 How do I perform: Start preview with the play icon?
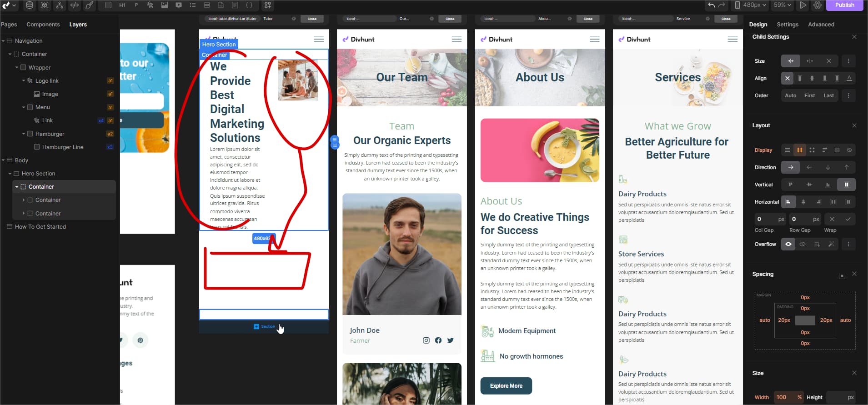[x=803, y=5]
